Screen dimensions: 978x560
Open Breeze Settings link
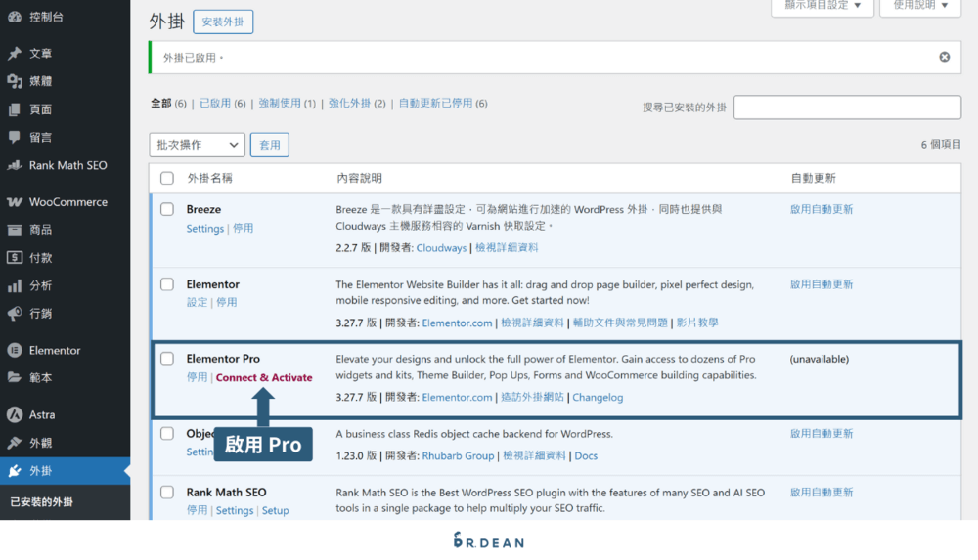[204, 229]
